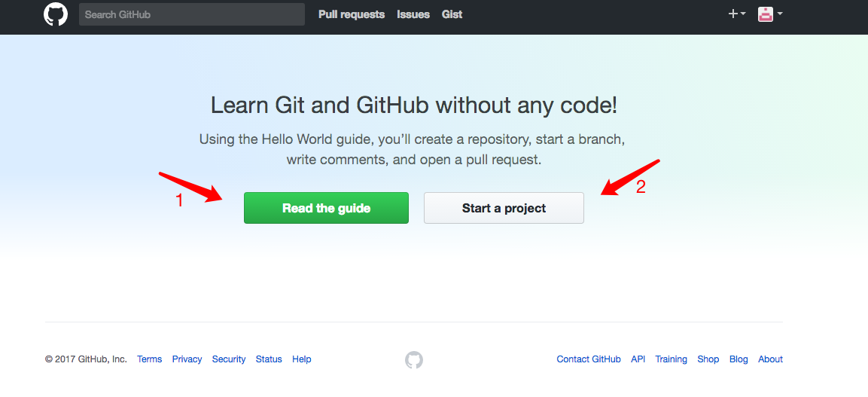Click the © 2017 GitHub, Inc. text
The width and height of the screenshot is (868, 397).
(86, 359)
